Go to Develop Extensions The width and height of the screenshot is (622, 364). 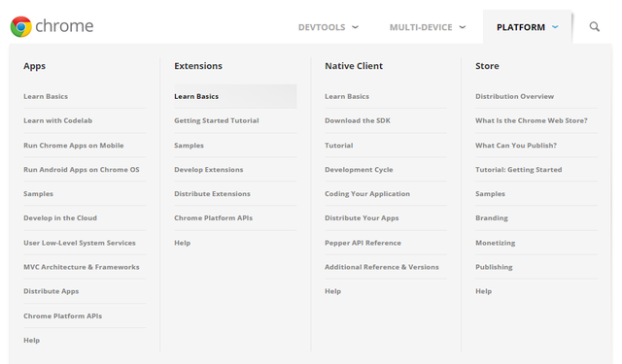[209, 170]
